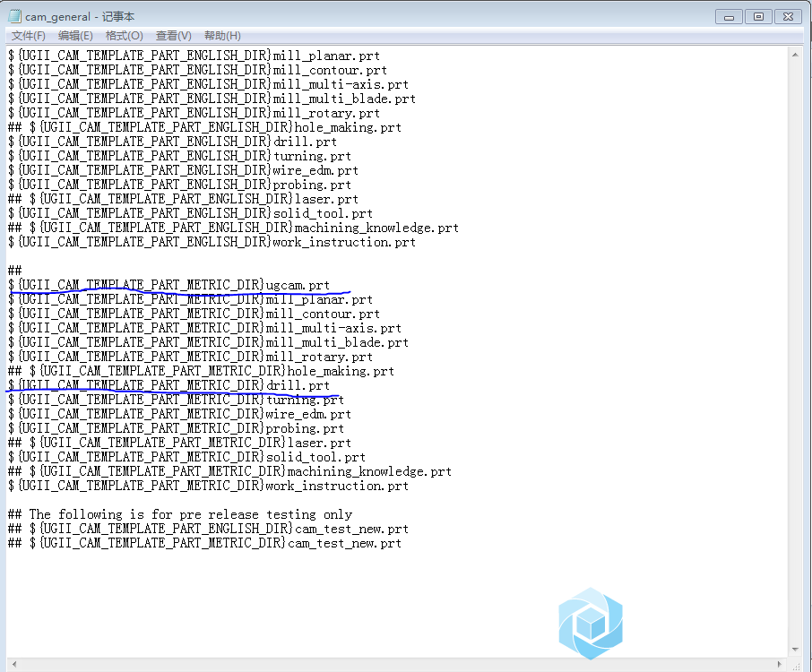
Task: Click the ENGLISH_DIR mill_contour.prt line
Action: pyautogui.click(x=198, y=71)
